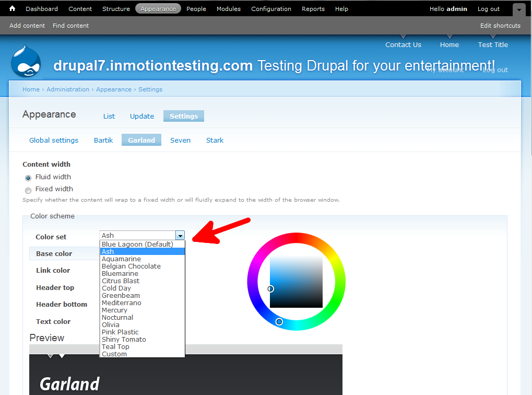Collapse the shortcuts bar with toolbar arrow
The height and width of the screenshot is (395, 532).
(519, 10)
